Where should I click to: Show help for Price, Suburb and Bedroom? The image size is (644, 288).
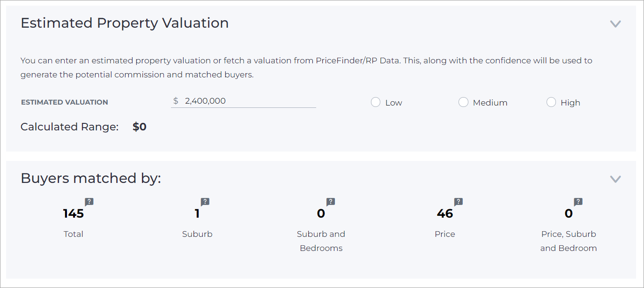tap(578, 202)
